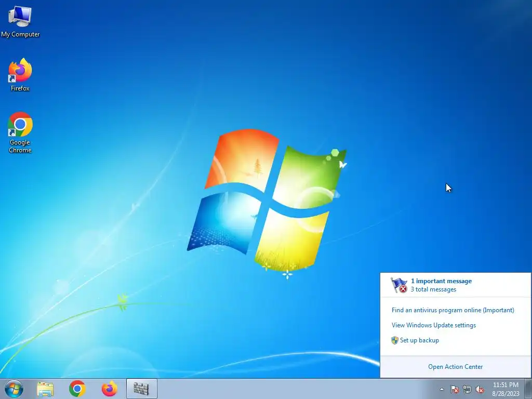
Task: Open 'View Windows Update settings'
Action: (x=434, y=325)
